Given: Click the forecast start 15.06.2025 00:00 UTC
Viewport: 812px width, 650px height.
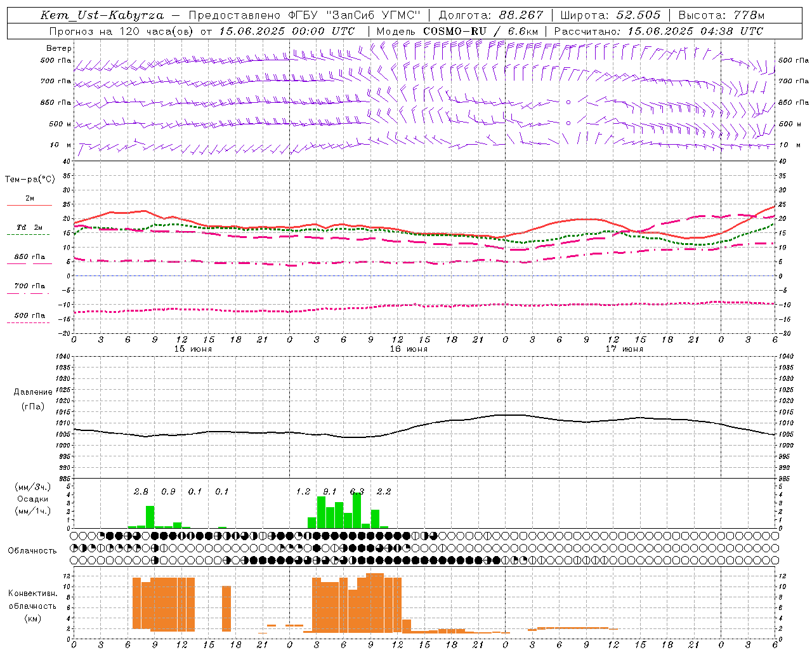Looking at the screenshot, I should [x=287, y=31].
